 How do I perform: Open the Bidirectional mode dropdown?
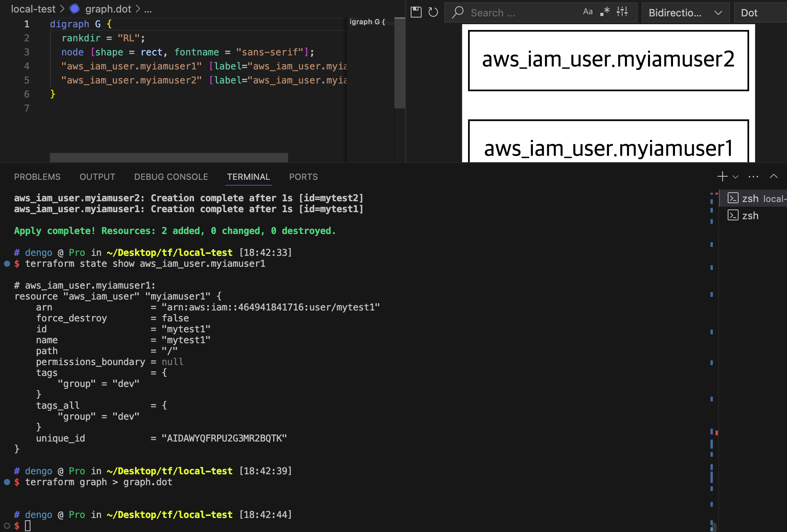[x=685, y=13]
